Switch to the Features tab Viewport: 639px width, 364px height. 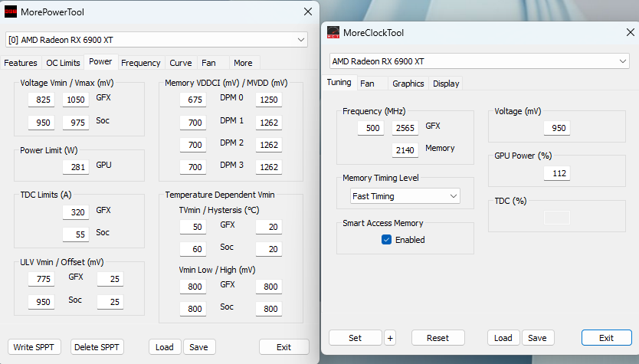21,63
